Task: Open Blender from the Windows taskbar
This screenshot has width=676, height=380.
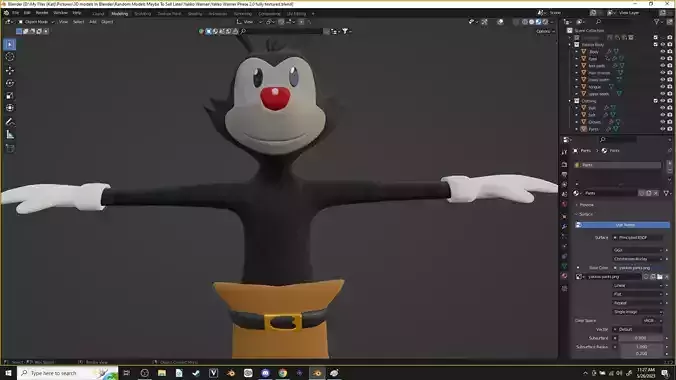Action: tap(317, 373)
